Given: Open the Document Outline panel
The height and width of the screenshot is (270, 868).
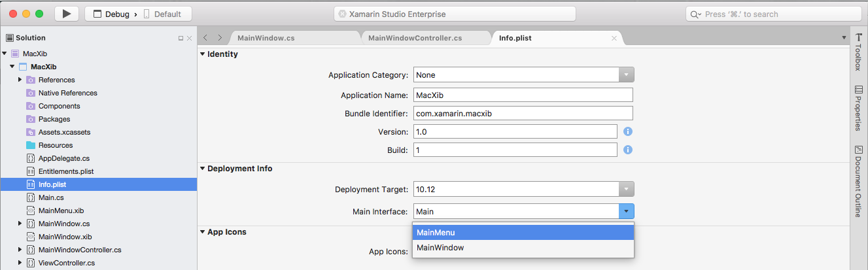Looking at the screenshot, I should (x=858, y=181).
